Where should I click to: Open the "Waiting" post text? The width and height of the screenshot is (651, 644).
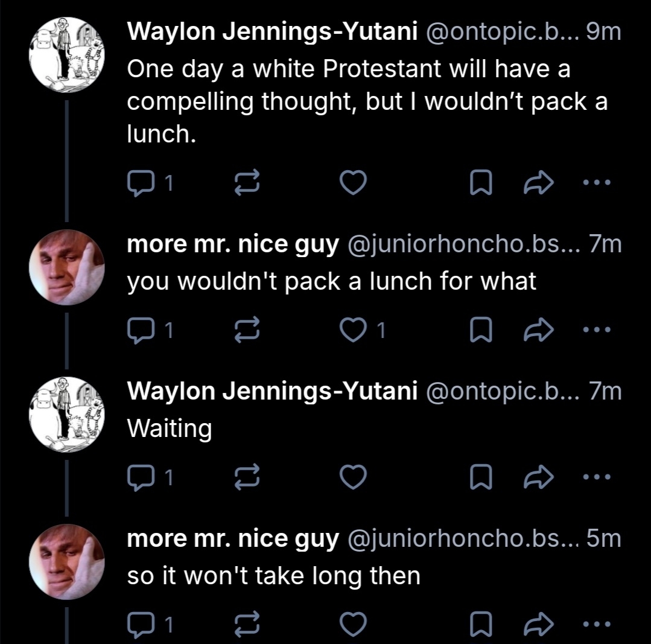click(x=170, y=429)
